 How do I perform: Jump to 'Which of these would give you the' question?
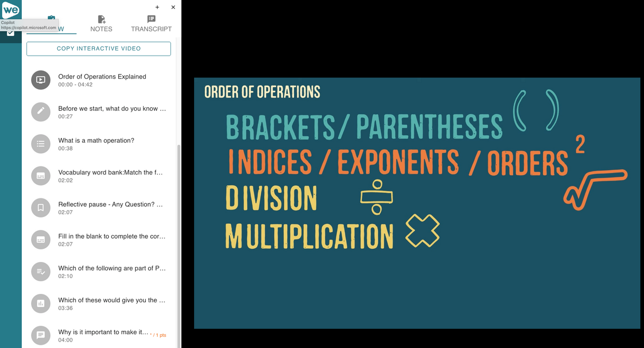click(112, 300)
